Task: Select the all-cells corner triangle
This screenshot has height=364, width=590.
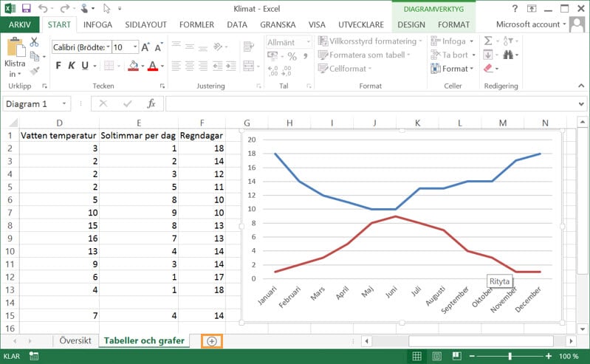Action: pyautogui.click(x=13, y=123)
